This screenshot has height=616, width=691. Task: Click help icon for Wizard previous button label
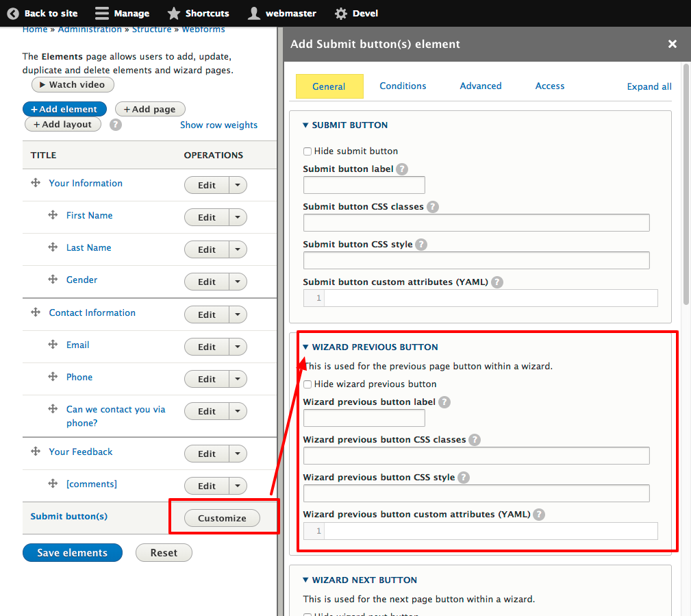click(x=444, y=402)
